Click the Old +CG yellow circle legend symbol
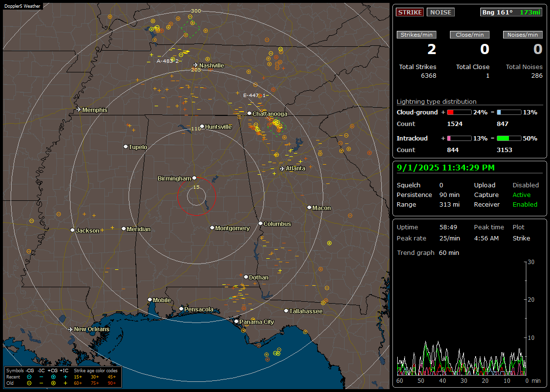 coord(53,383)
